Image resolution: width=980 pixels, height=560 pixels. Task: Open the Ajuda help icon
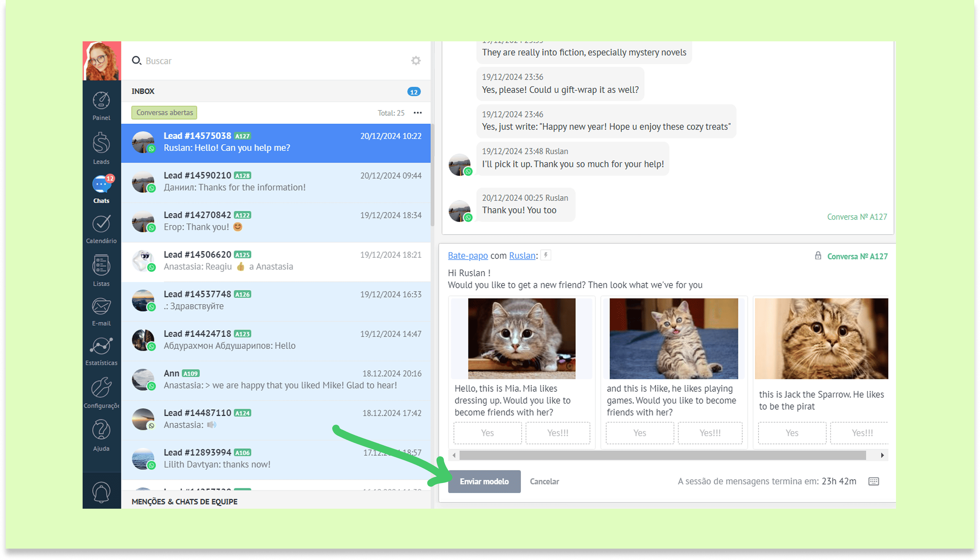click(101, 430)
